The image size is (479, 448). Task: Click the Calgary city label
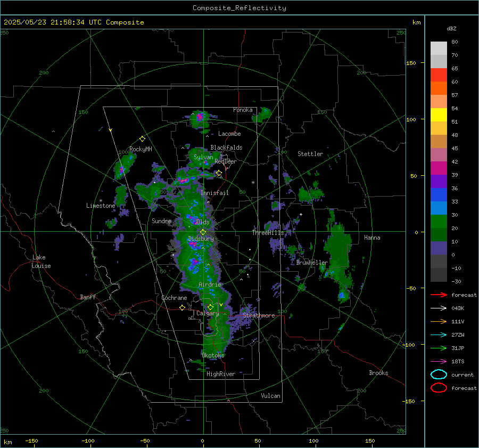coord(208,313)
